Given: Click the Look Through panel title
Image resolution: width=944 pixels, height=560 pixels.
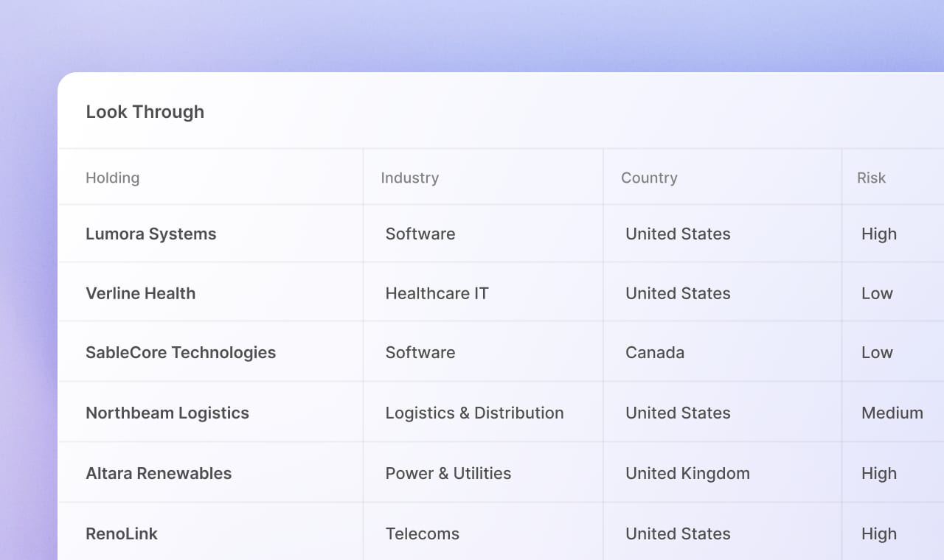Looking at the screenshot, I should 145,112.
